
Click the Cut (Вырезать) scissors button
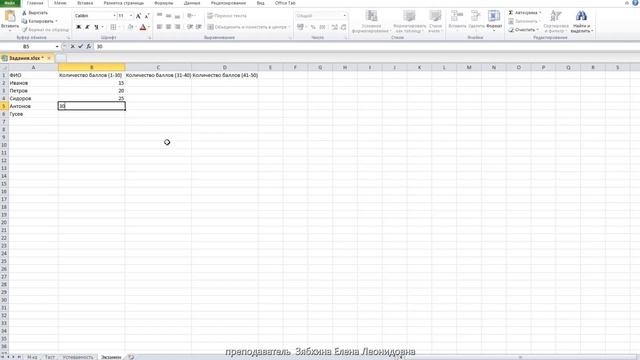point(35,13)
